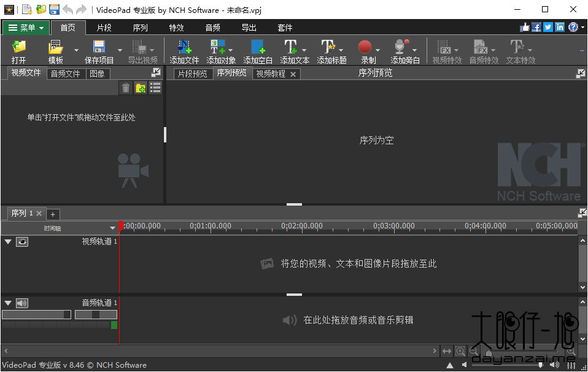Viewport: 588px width, 372px height.
Task: Undock the preview panel
Action: coord(581,73)
